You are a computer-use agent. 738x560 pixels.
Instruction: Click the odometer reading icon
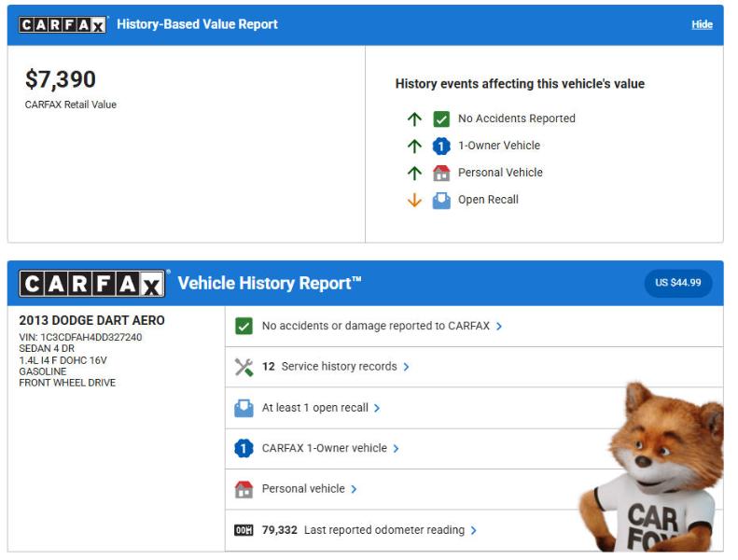pos(244,530)
